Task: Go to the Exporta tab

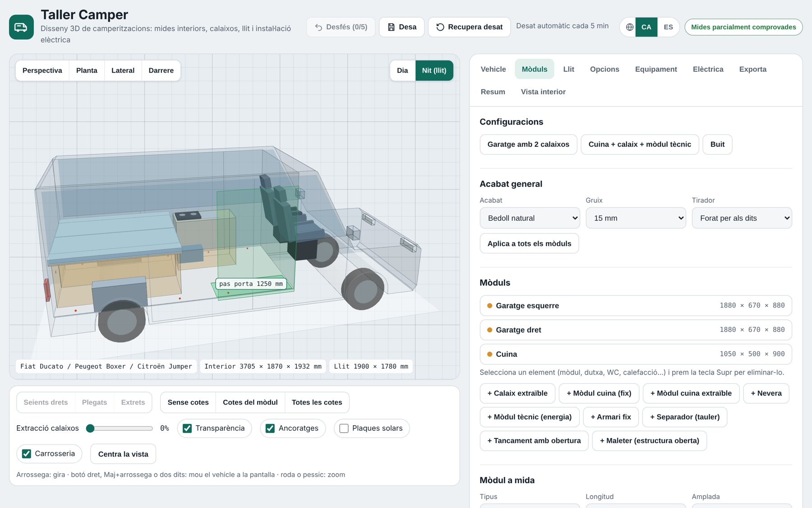Action: tap(752, 69)
